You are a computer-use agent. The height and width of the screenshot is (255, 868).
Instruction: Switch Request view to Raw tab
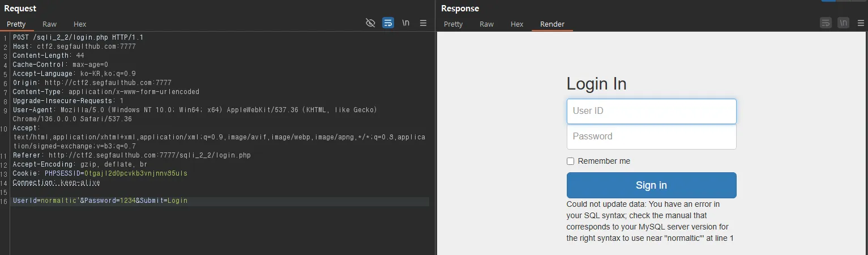pyautogui.click(x=50, y=24)
